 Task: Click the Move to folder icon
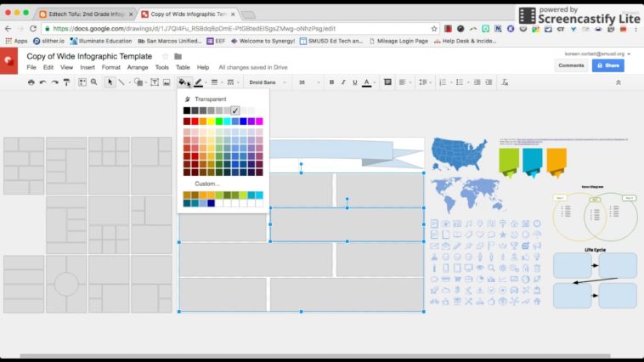click(x=178, y=57)
